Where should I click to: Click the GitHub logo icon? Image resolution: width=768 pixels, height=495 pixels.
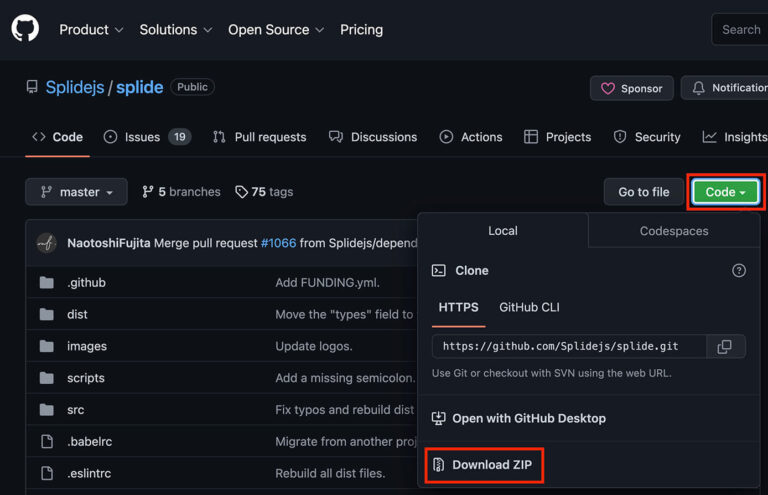(x=25, y=29)
